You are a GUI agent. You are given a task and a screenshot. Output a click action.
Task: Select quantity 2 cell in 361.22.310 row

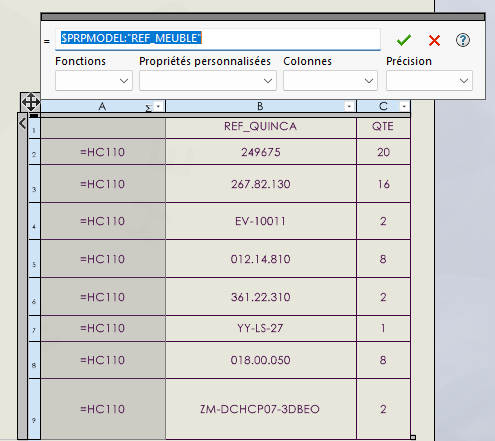(383, 297)
